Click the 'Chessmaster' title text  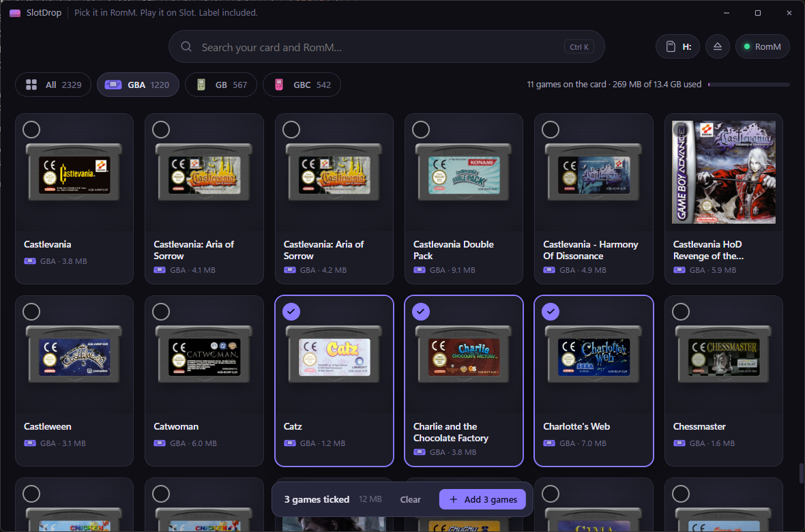(699, 426)
